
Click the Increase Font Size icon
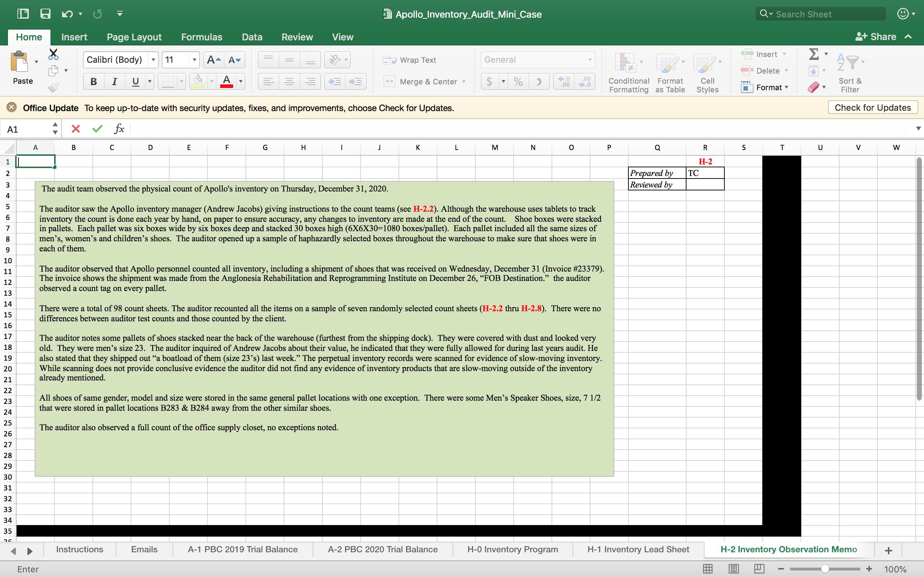(x=213, y=60)
